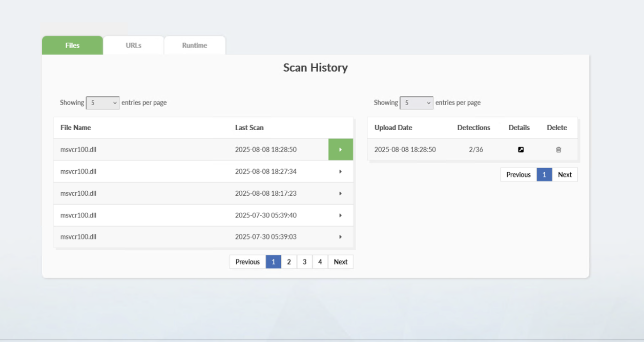This screenshot has width=644, height=342.
Task: Click Next in the upload table pagination
Action: [x=565, y=175]
